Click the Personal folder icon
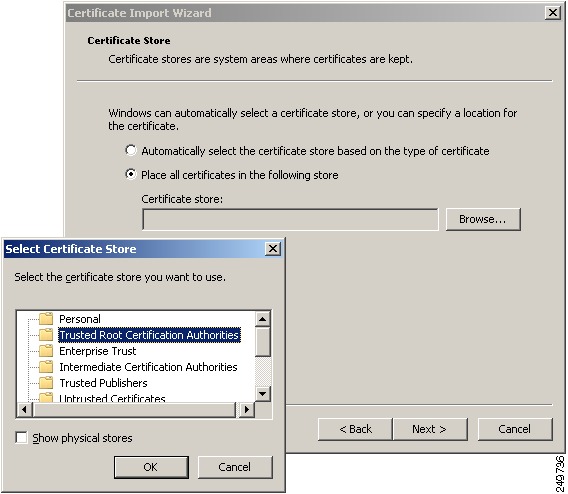 [46, 319]
